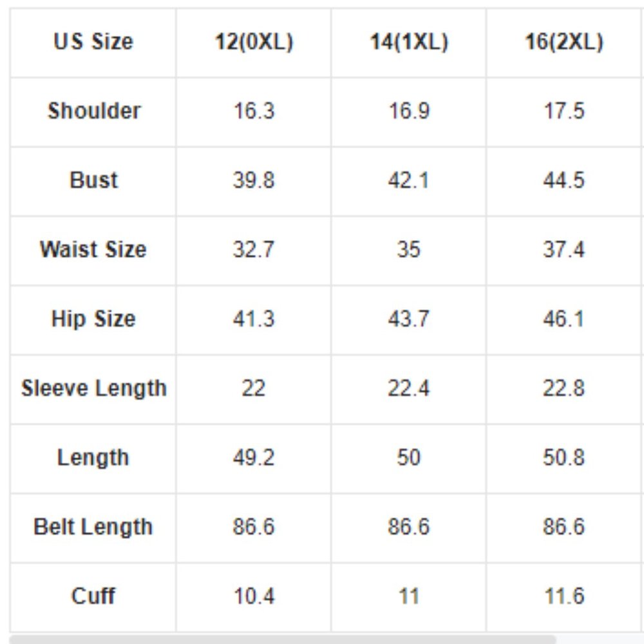
Task: Select the 16(2XL) column header
Action: [563, 43]
